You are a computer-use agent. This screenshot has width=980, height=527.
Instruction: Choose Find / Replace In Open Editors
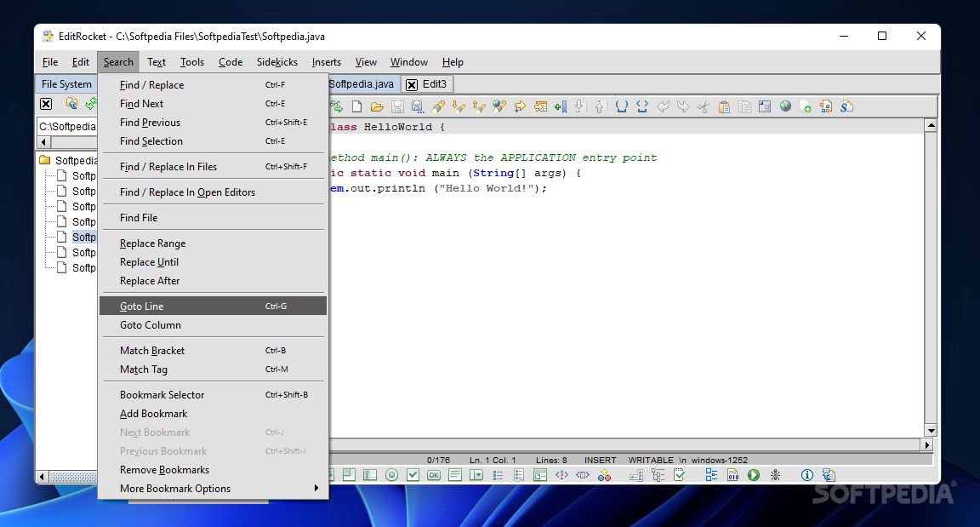(213, 192)
